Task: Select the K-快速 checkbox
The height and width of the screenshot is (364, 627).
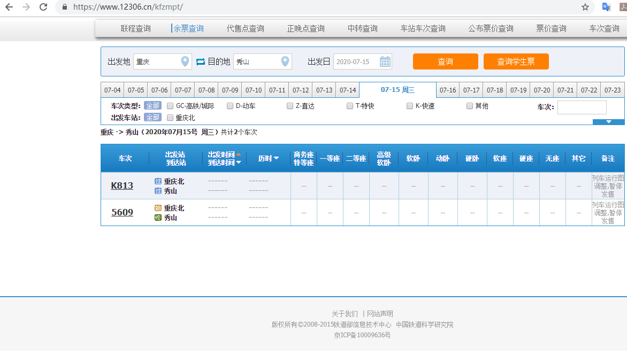Action: [409, 106]
